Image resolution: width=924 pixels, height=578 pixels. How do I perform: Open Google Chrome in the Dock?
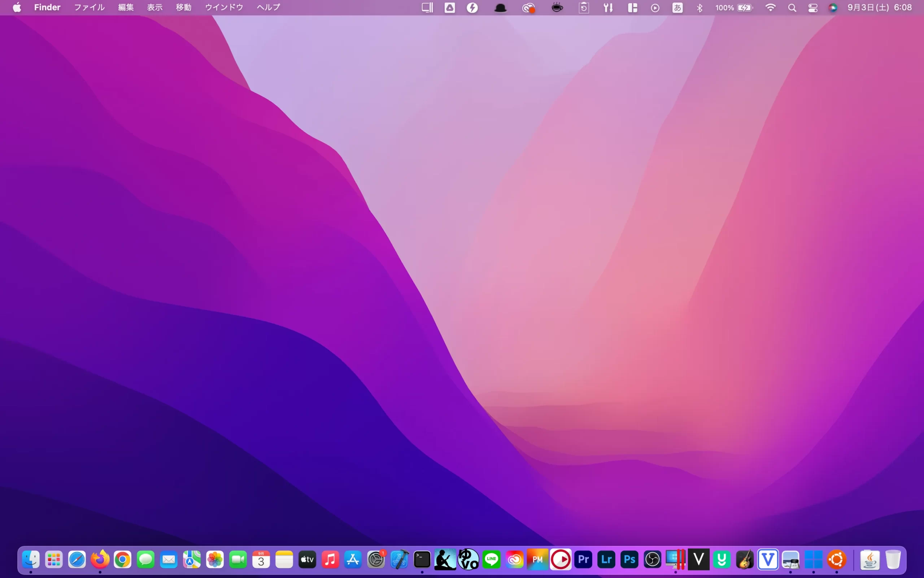pyautogui.click(x=123, y=560)
